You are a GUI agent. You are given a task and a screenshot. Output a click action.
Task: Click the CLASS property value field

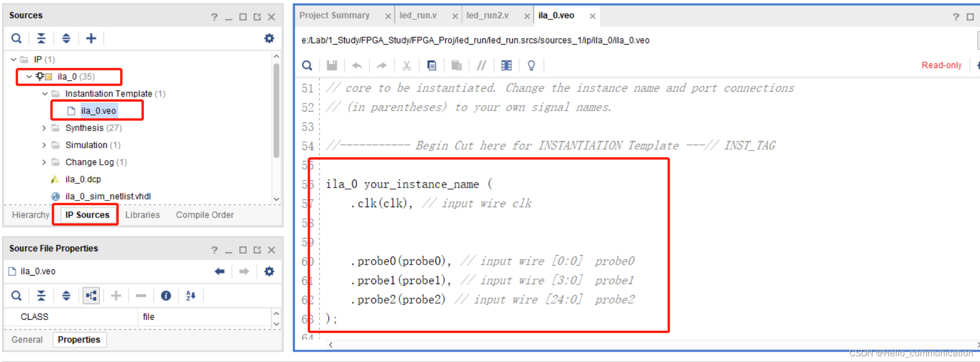tap(205, 317)
